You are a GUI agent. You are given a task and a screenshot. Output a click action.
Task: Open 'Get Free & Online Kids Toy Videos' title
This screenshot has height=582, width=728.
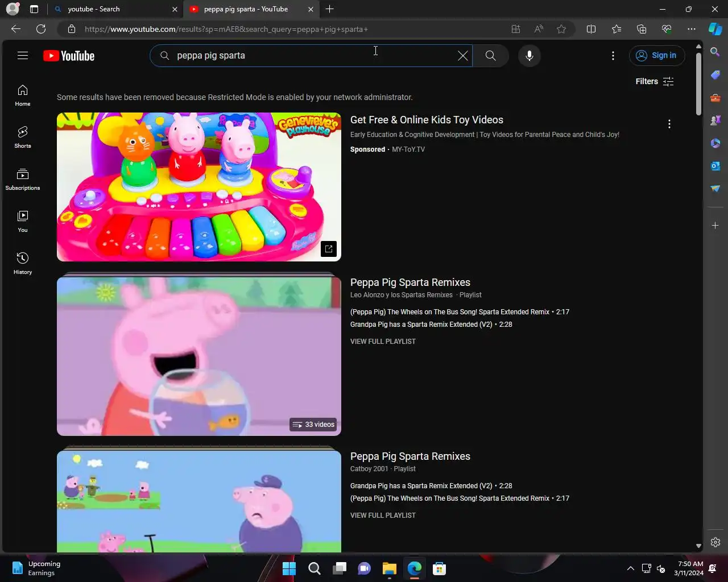pyautogui.click(x=427, y=120)
